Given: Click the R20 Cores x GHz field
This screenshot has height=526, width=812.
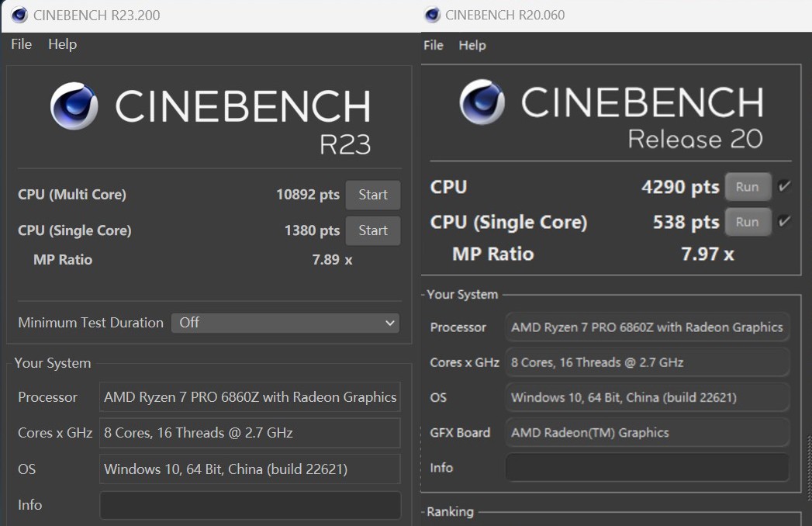Looking at the screenshot, I should [x=647, y=362].
